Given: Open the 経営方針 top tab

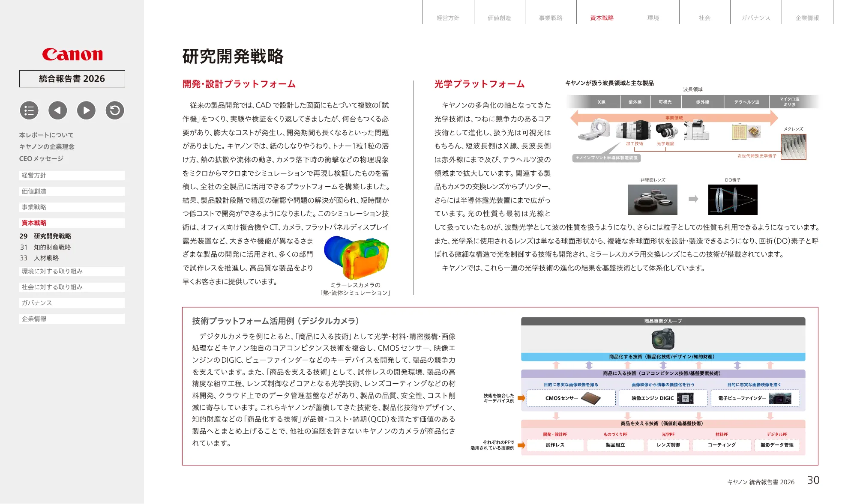Looking at the screenshot, I should click(x=448, y=18).
